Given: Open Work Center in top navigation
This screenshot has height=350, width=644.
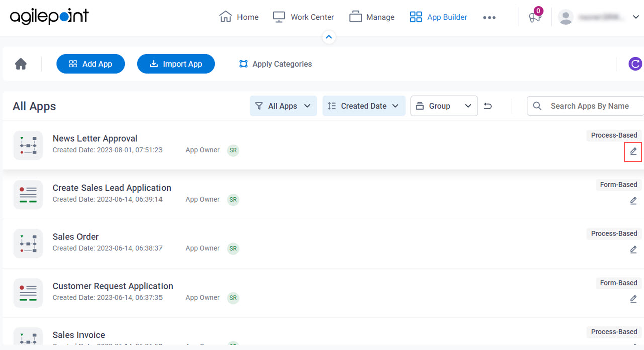Looking at the screenshot, I should (303, 17).
